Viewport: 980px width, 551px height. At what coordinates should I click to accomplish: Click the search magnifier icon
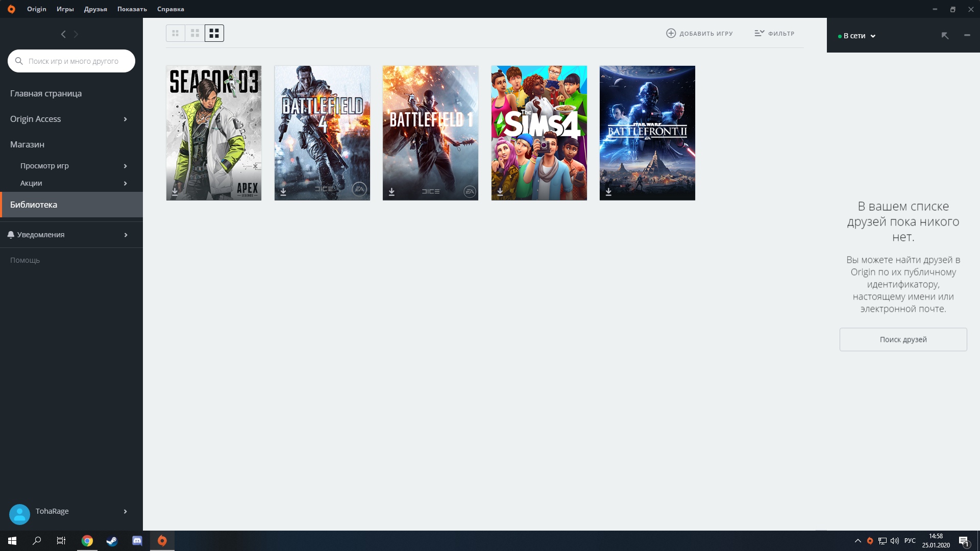pyautogui.click(x=19, y=61)
